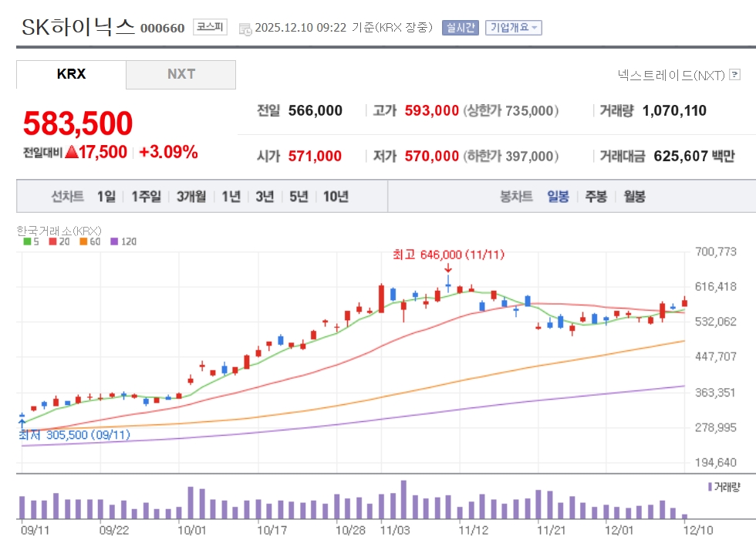
Task: Click the 넥스트레이드(NXT) link
Action: tap(671, 75)
